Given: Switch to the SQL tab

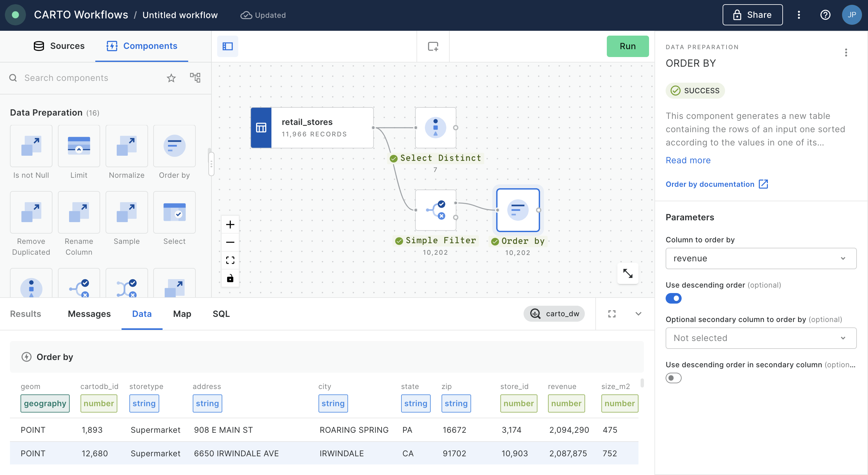Looking at the screenshot, I should tap(221, 314).
